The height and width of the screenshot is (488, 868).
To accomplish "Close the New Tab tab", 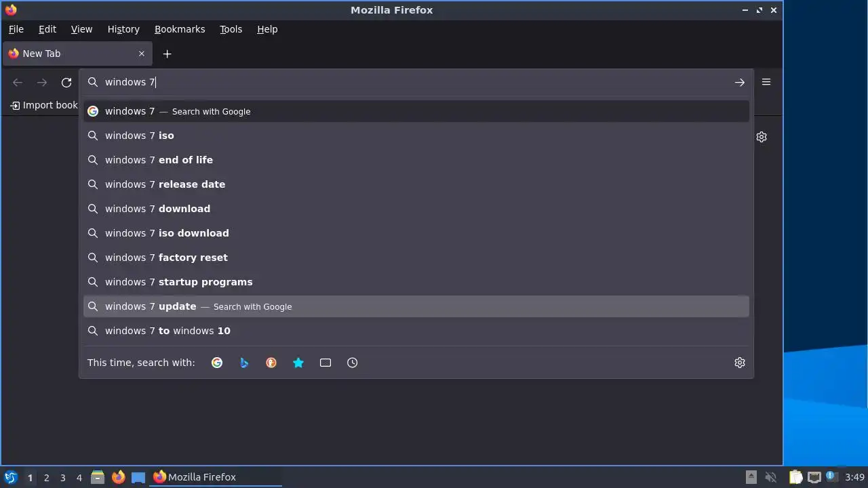I will click(142, 54).
